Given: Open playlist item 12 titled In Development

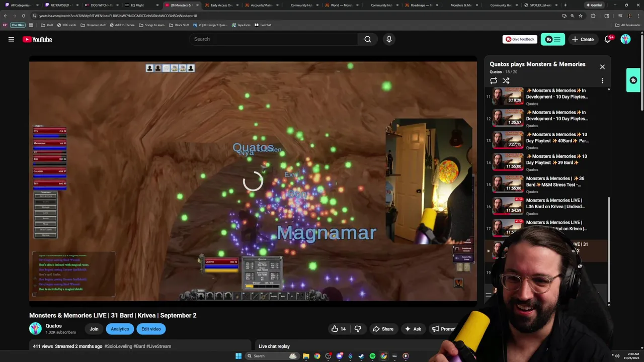Looking at the screenshot, I should click(557, 116).
